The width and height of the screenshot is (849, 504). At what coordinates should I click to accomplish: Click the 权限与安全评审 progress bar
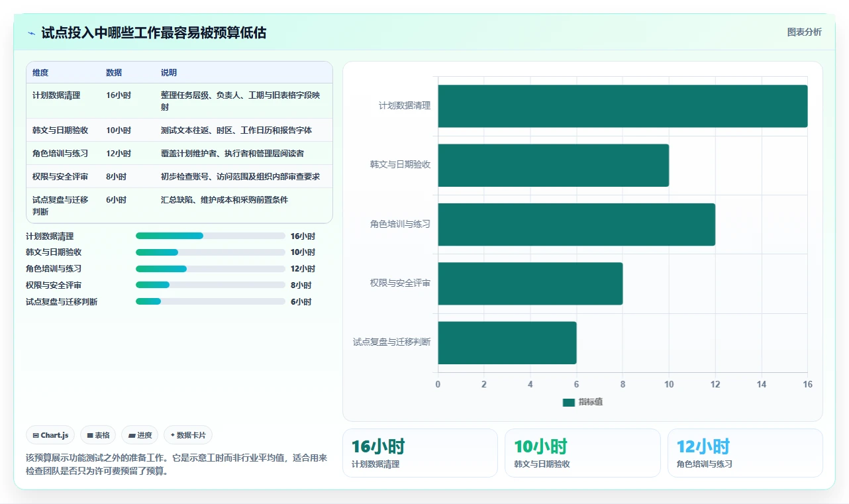click(x=211, y=285)
